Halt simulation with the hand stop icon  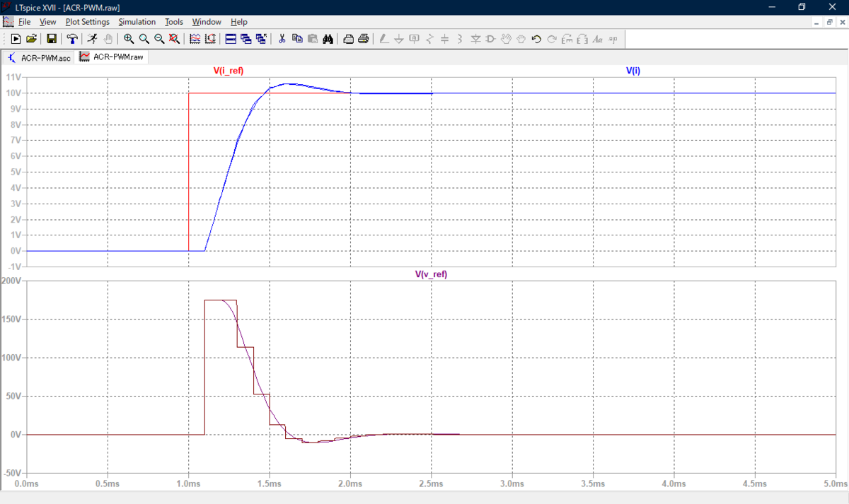pyautogui.click(x=108, y=39)
